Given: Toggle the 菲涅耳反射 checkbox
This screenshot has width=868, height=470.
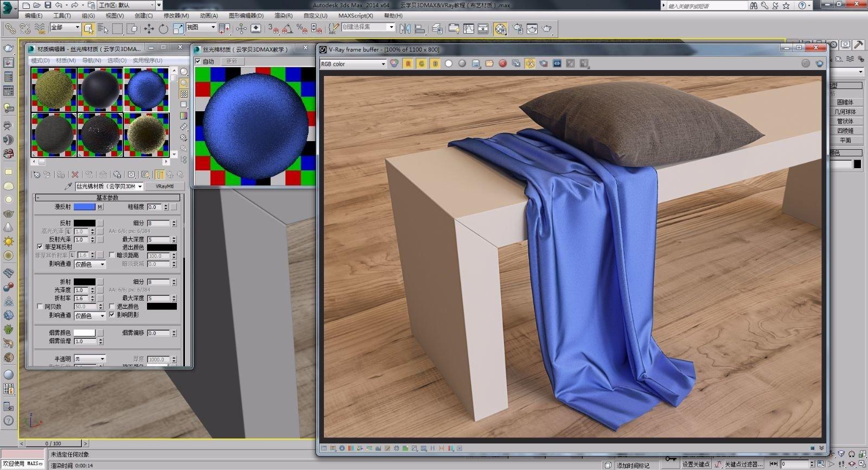Looking at the screenshot, I should (40, 246).
